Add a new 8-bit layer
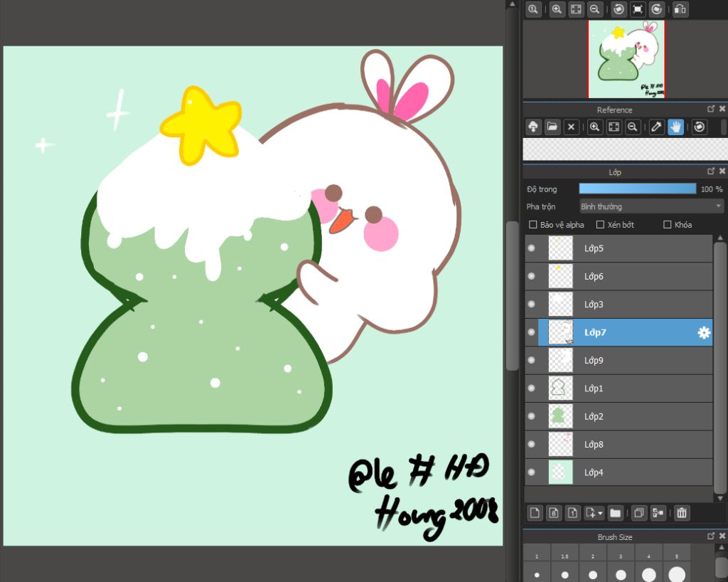This screenshot has height=582, width=728. coord(554,513)
